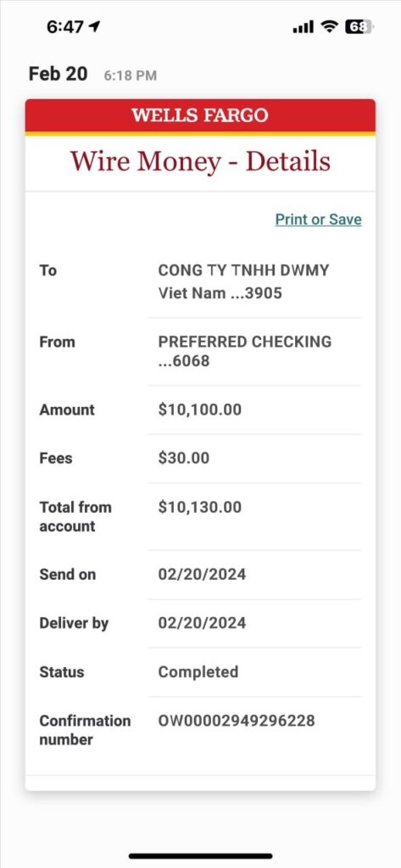Viewport: 401px width, 868px height.
Task: Select the $30.00 fees value
Action: click(184, 459)
